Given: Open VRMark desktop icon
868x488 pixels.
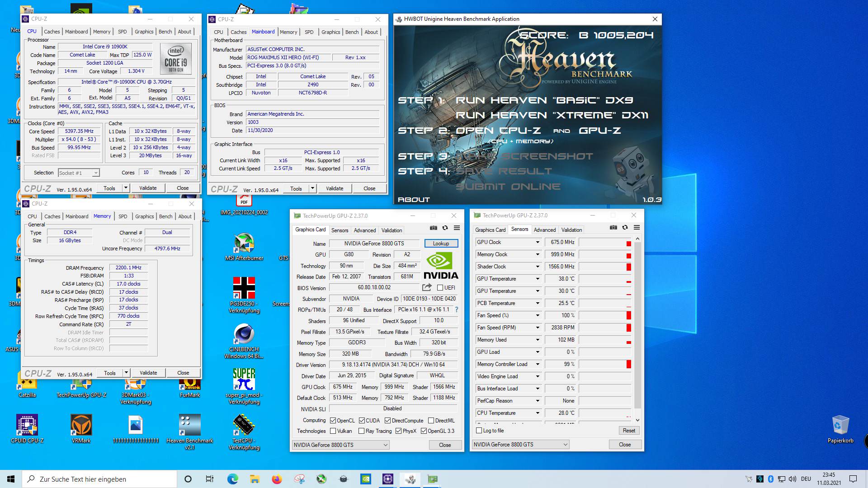Looking at the screenshot, I should [81, 428].
